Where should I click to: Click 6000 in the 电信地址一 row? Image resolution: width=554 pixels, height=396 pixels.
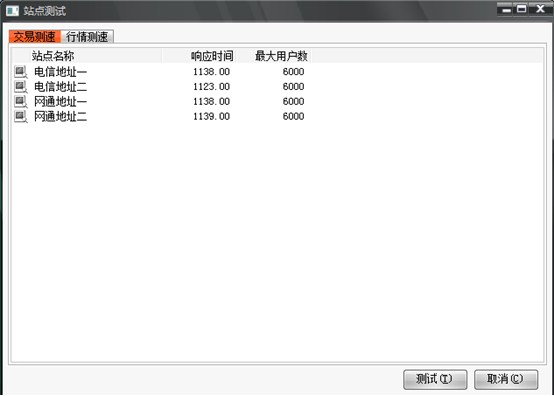(x=293, y=72)
